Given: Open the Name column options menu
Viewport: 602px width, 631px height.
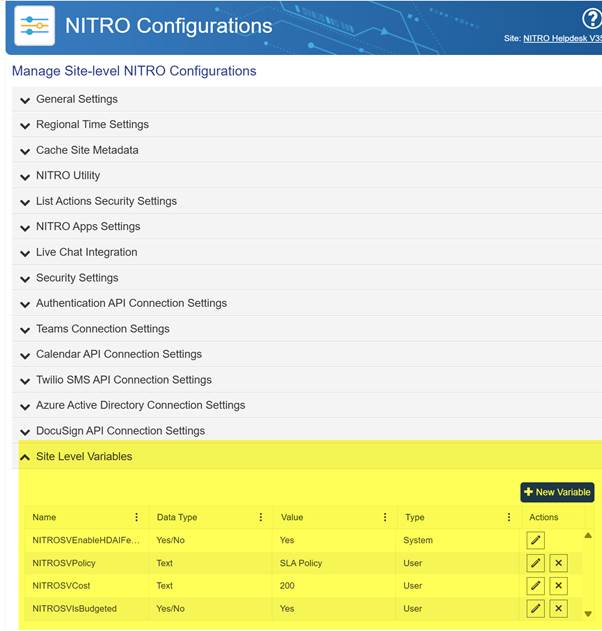Looking at the screenshot, I should pos(137,517).
